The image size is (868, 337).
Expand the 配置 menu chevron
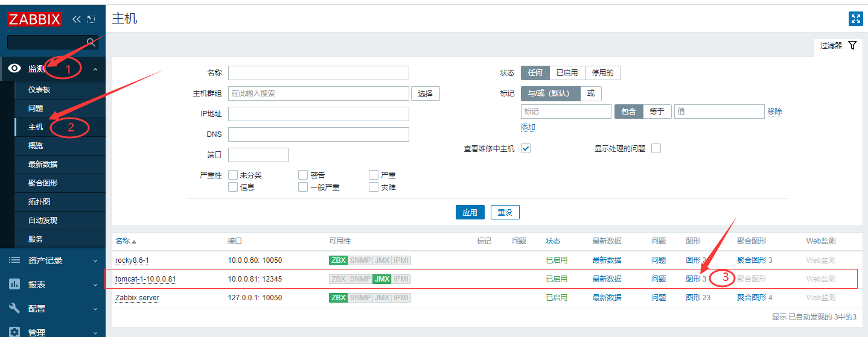[95, 309]
